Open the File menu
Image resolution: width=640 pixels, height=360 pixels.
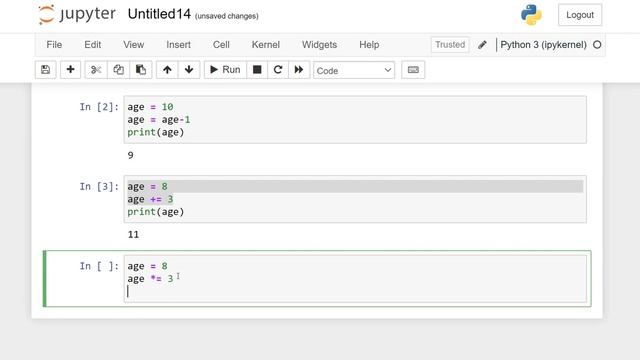tap(54, 45)
